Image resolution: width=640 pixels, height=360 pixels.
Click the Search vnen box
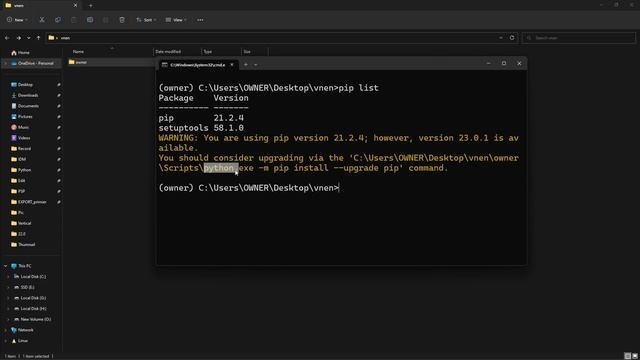tap(579, 38)
